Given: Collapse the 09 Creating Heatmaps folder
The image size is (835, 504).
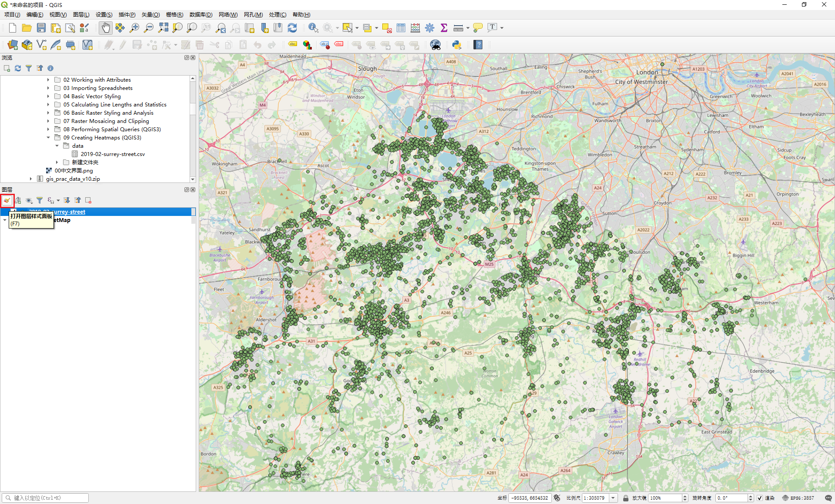Looking at the screenshot, I should pos(48,138).
